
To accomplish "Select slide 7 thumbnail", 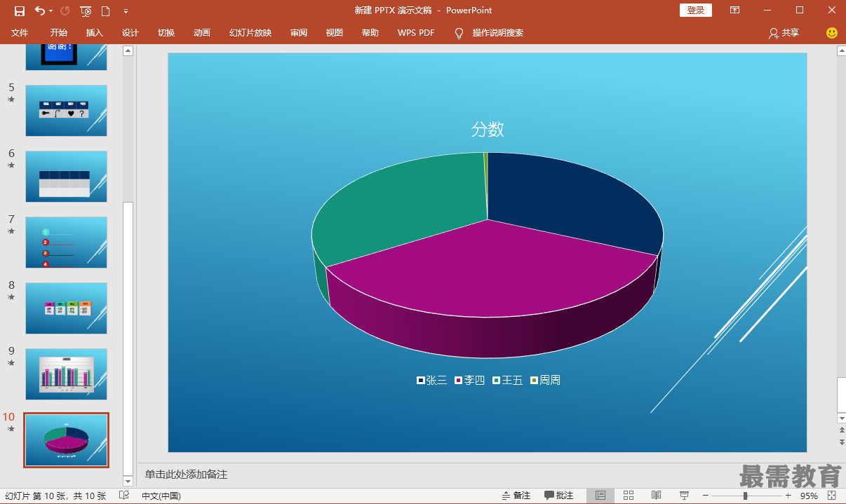I will [67, 243].
